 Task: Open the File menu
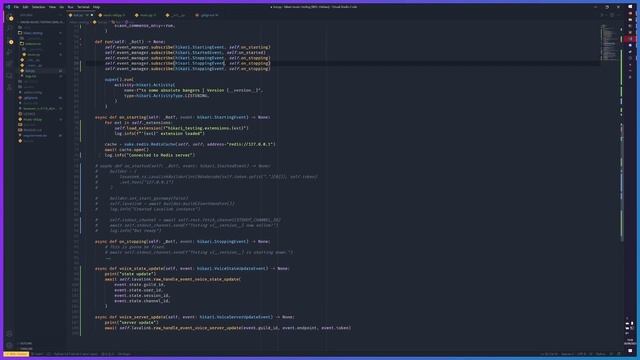point(16,7)
